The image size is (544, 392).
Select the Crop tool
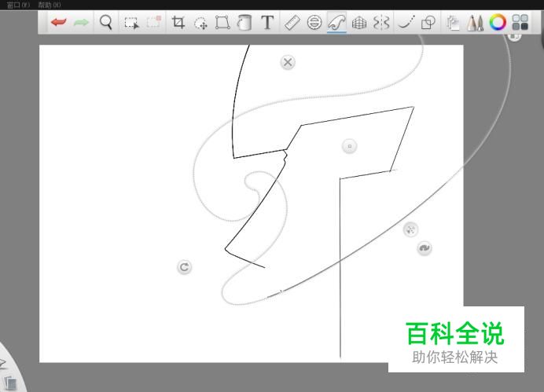point(178,23)
